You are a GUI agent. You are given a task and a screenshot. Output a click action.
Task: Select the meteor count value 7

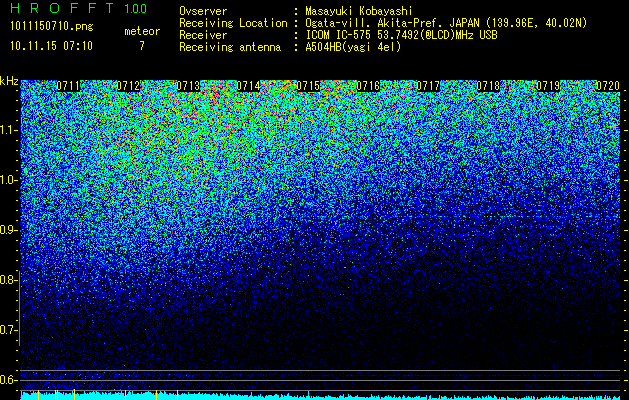142,46
